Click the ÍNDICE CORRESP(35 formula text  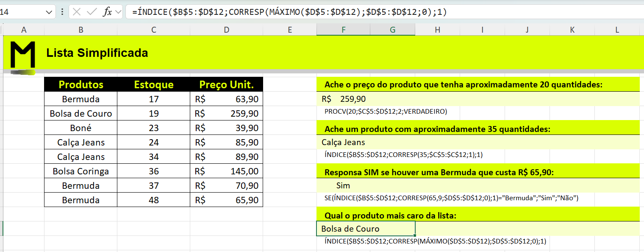[404, 155]
